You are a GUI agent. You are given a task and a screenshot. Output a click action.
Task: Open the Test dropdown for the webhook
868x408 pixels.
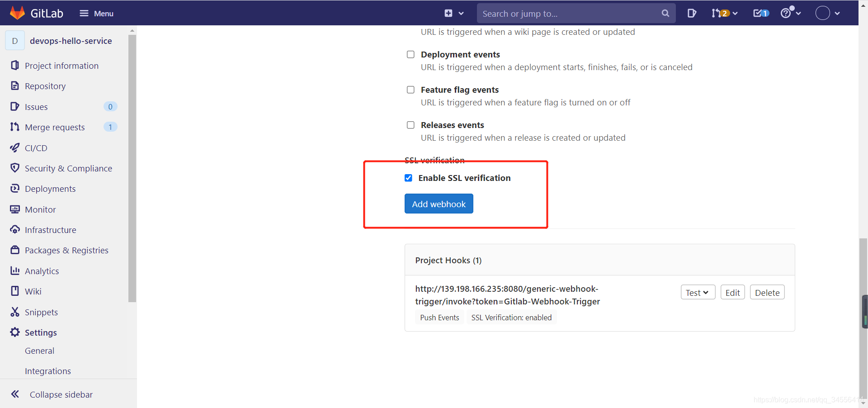698,292
